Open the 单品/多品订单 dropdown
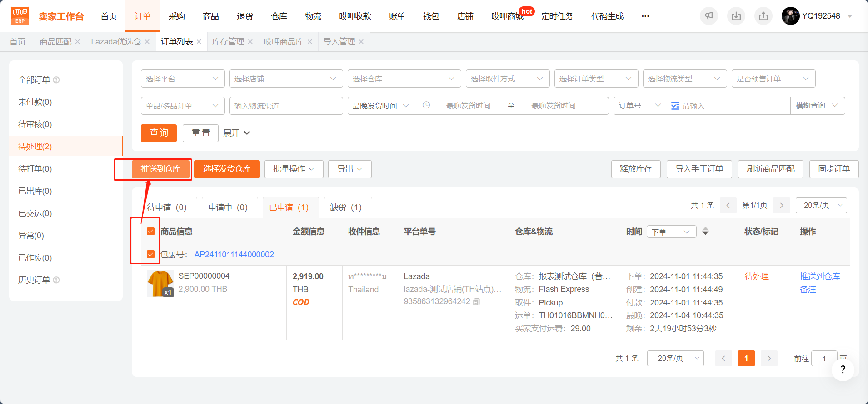Image resolution: width=868 pixels, height=404 pixels. [183, 106]
